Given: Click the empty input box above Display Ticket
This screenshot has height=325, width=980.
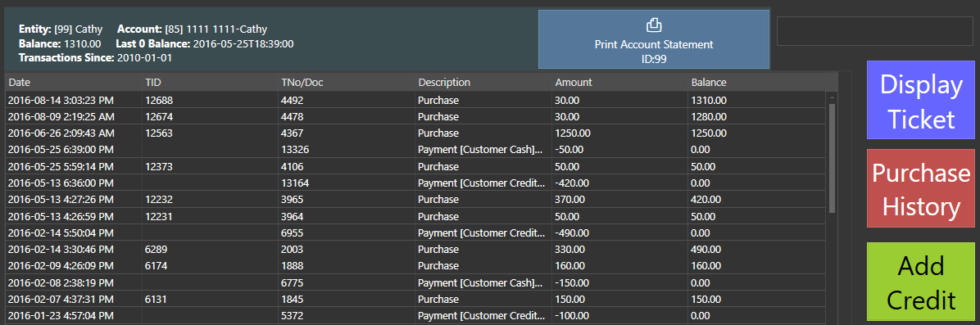Looking at the screenshot, I should coord(875,31).
